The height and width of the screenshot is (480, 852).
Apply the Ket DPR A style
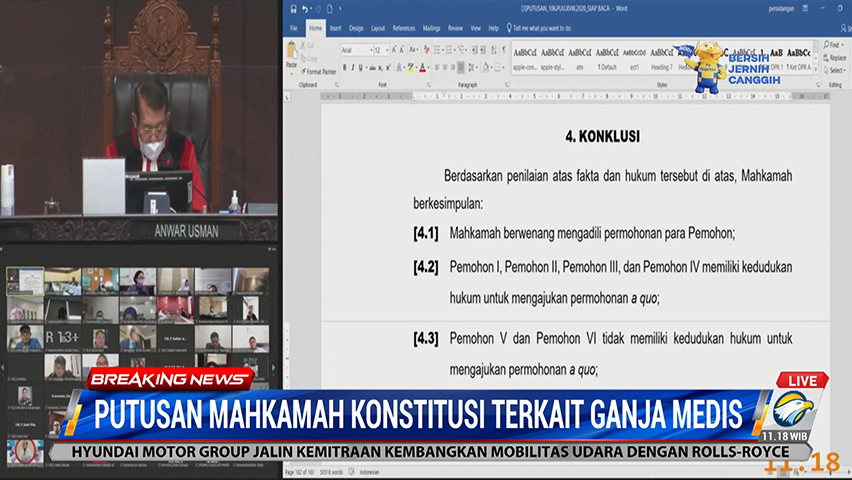(798, 59)
